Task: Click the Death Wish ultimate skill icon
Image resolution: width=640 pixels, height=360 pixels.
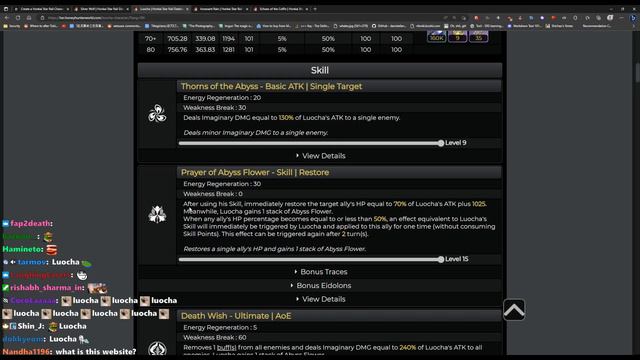Action: 157,349
